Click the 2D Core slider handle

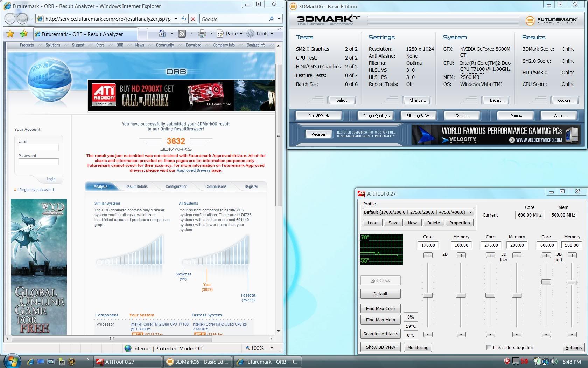pyautogui.click(x=428, y=295)
